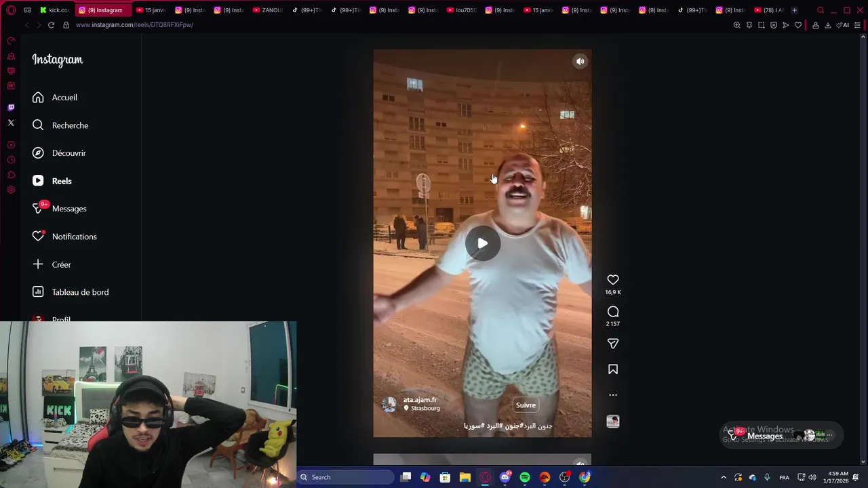Viewport: 868px width, 488px height.
Task: Click the volume icon in tray
Action: (x=812, y=477)
